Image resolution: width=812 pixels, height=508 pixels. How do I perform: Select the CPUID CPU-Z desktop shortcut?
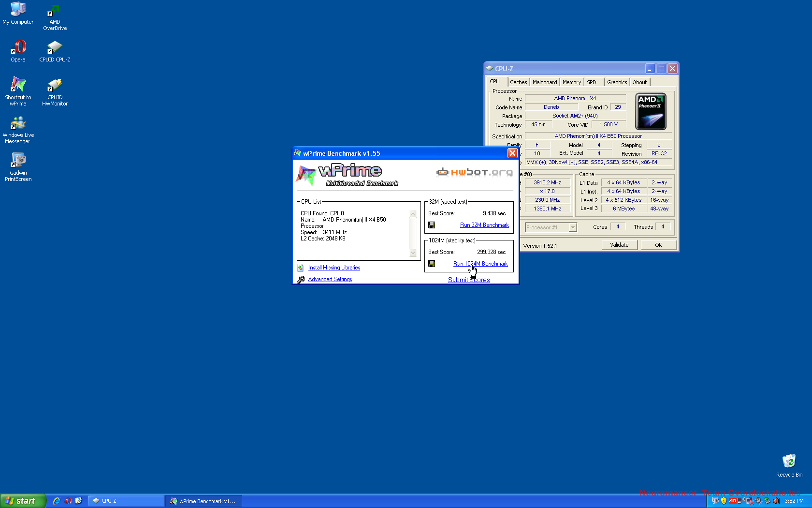coord(55,51)
